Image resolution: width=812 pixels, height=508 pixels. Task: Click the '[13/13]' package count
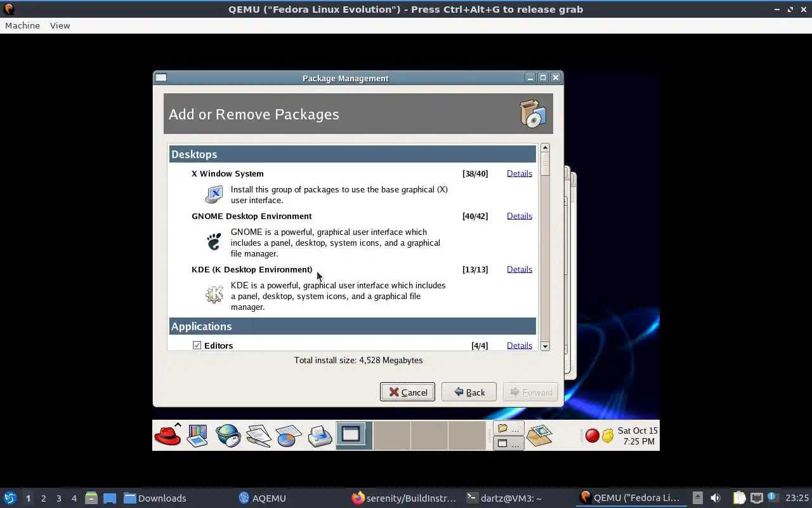(x=475, y=269)
